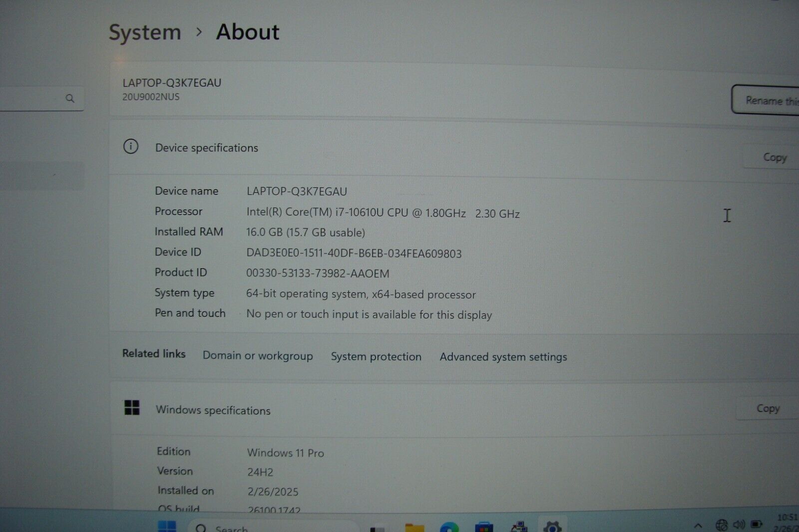
Task: Click the volume speaker tray icon
Action: point(739,525)
